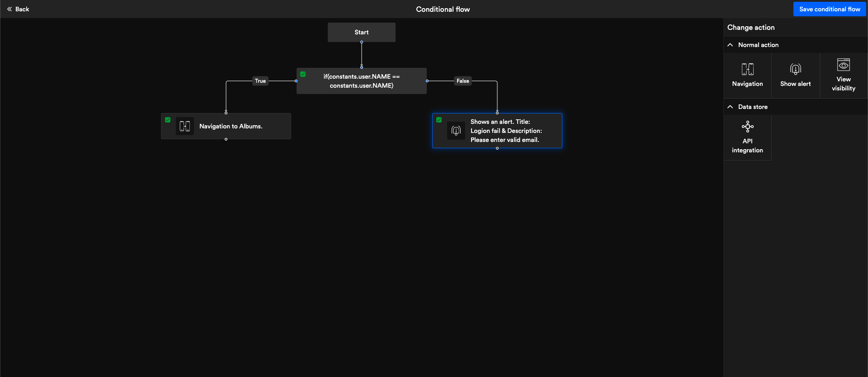868x377 pixels.
Task: Select the if constants.user.NAME condition node
Action: (x=362, y=81)
